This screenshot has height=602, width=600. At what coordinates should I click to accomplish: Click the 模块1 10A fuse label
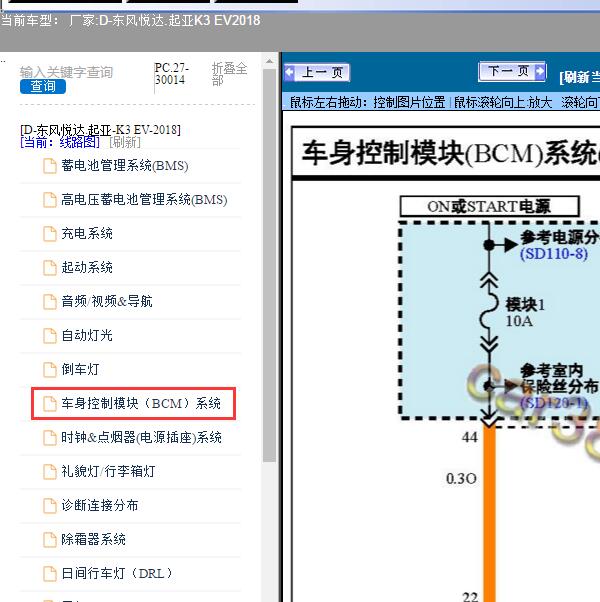524,313
